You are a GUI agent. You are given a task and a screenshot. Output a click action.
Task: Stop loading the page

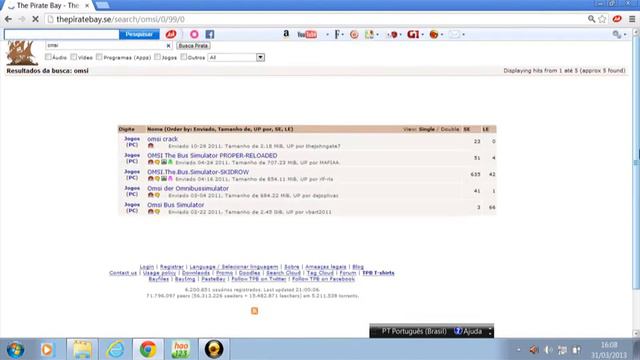pos(36,19)
